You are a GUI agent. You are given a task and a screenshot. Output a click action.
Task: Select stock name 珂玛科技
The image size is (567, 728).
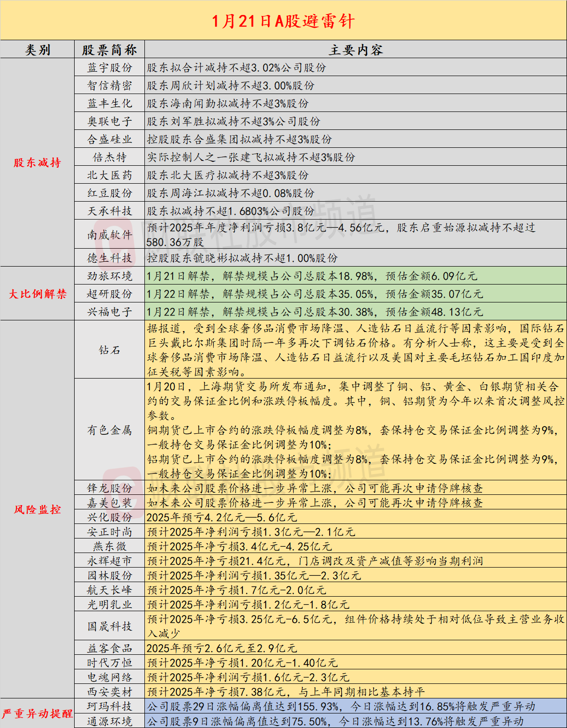point(110,706)
